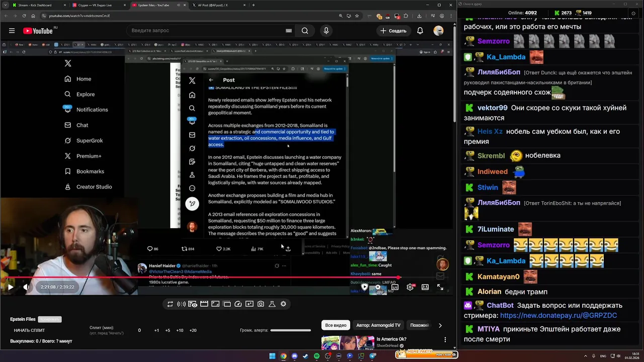The width and height of the screenshot is (644, 362).
Task: Start voice search with microphone icon
Action: pos(326,31)
